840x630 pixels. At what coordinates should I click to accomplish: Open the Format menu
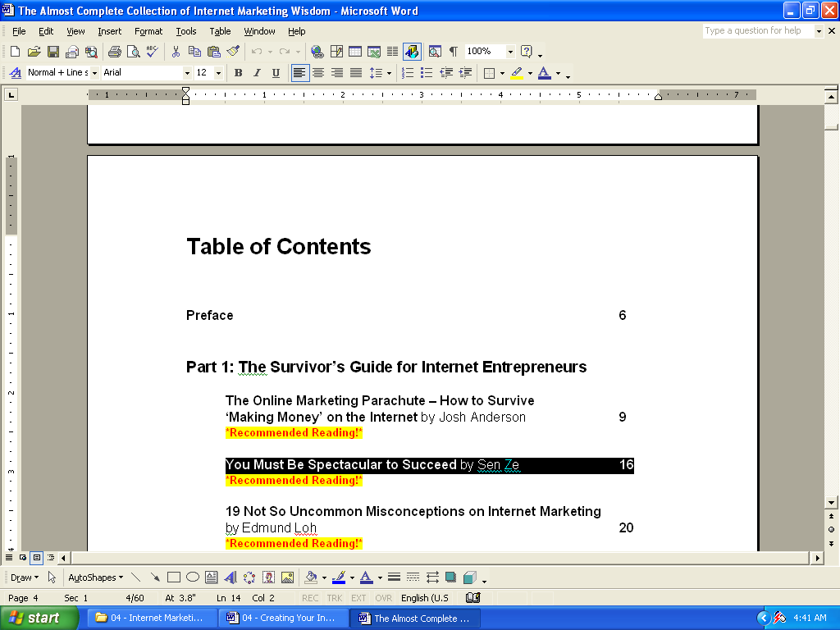(x=148, y=31)
